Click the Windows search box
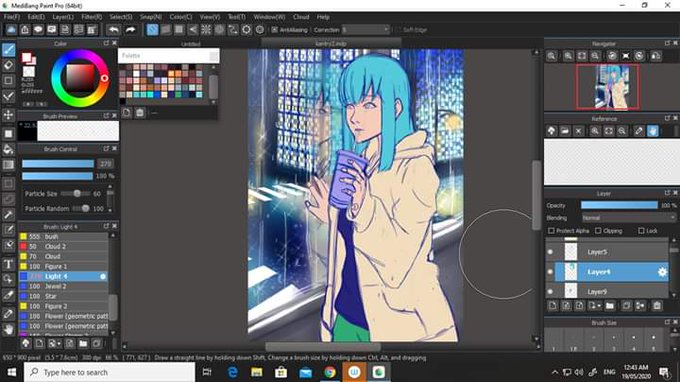The height and width of the screenshot is (382, 680). (109, 372)
